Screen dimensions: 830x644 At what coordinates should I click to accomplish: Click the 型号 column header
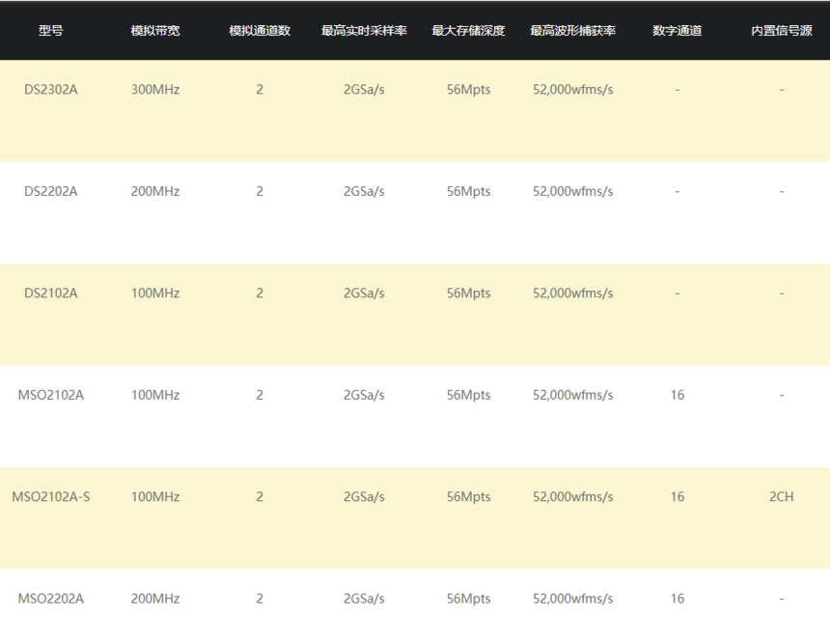click(51, 31)
